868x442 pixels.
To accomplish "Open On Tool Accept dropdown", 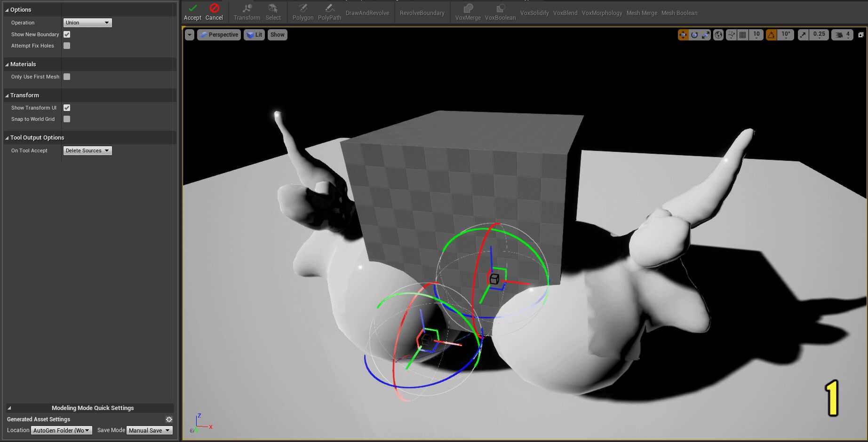I will pyautogui.click(x=88, y=150).
